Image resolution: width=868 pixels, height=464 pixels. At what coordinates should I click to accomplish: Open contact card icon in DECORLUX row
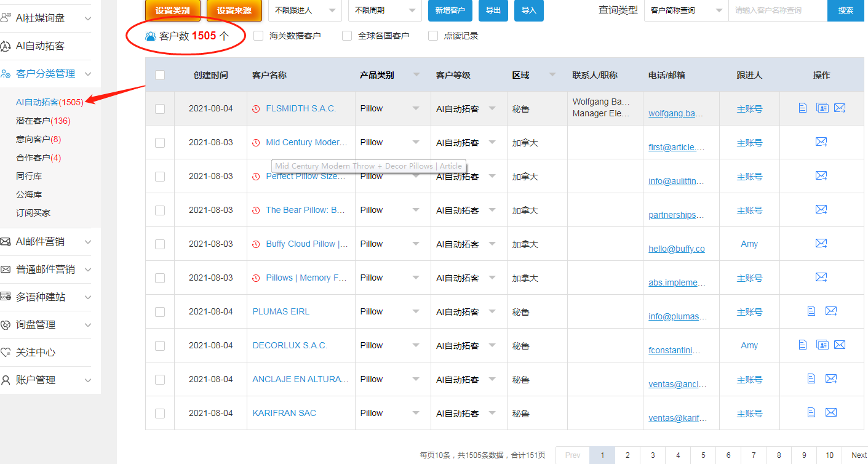[x=822, y=345]
